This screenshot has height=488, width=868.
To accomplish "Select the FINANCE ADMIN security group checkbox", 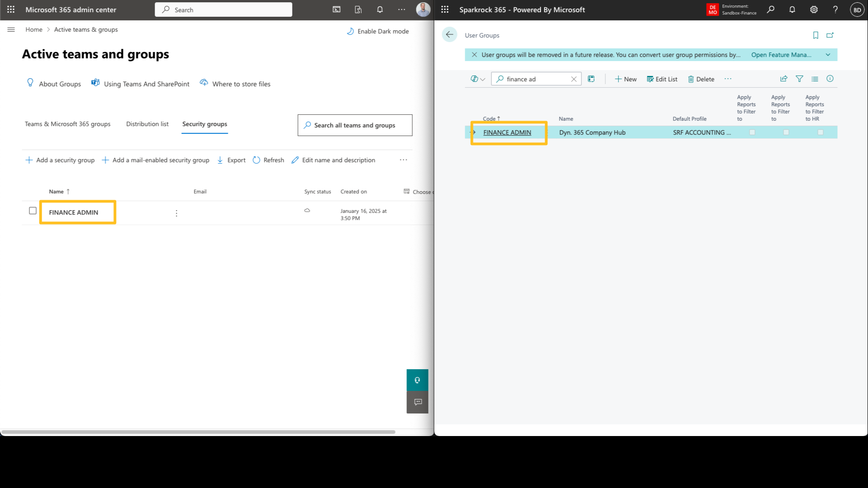I will click(33, 211).
